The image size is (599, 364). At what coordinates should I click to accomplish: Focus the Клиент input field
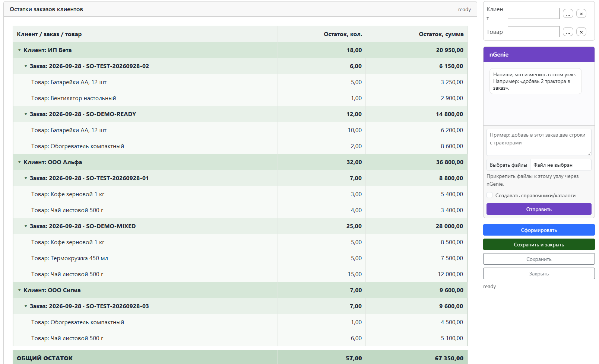[533, 13]
